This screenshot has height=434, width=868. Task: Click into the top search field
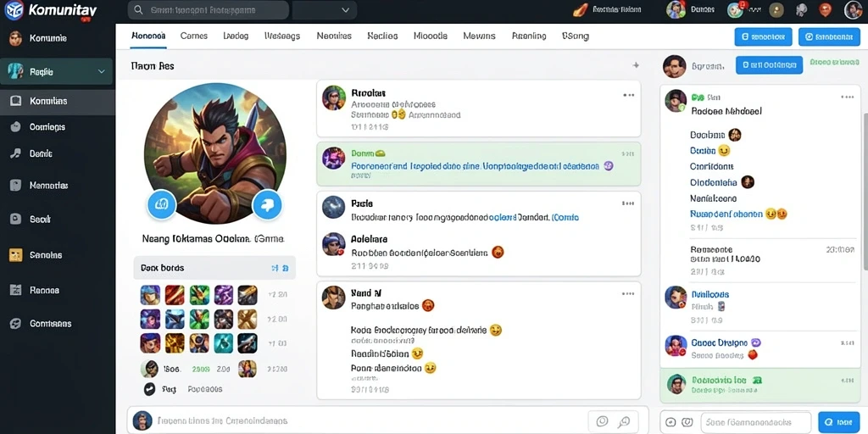[x=209, y=10]
